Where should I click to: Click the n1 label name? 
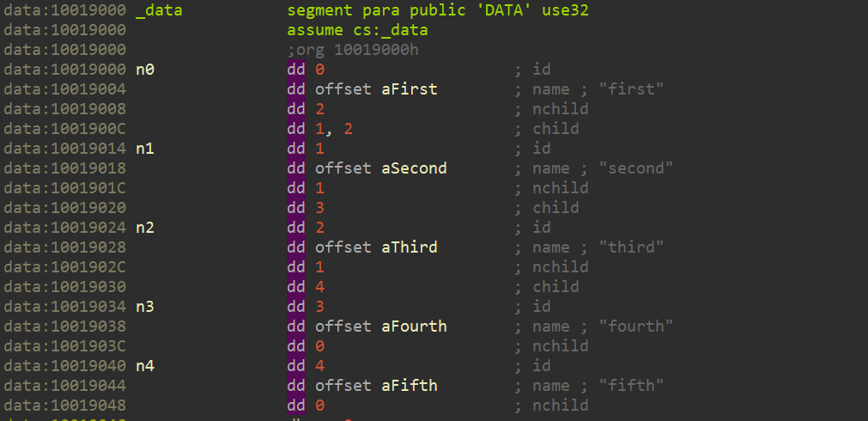[145, 149]
